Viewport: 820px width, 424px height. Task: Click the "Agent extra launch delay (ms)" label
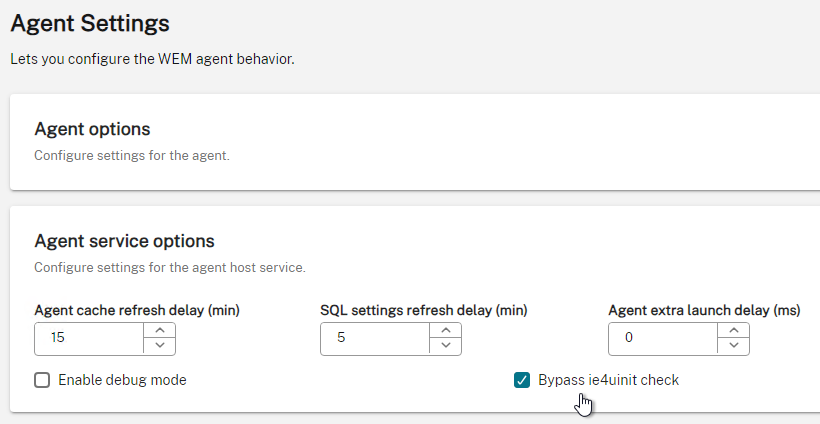point(704,311)
